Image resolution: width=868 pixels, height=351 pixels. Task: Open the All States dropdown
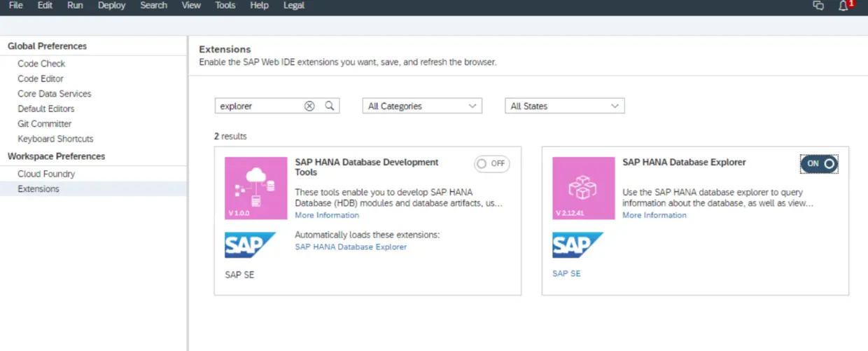(x=565, y=106)
